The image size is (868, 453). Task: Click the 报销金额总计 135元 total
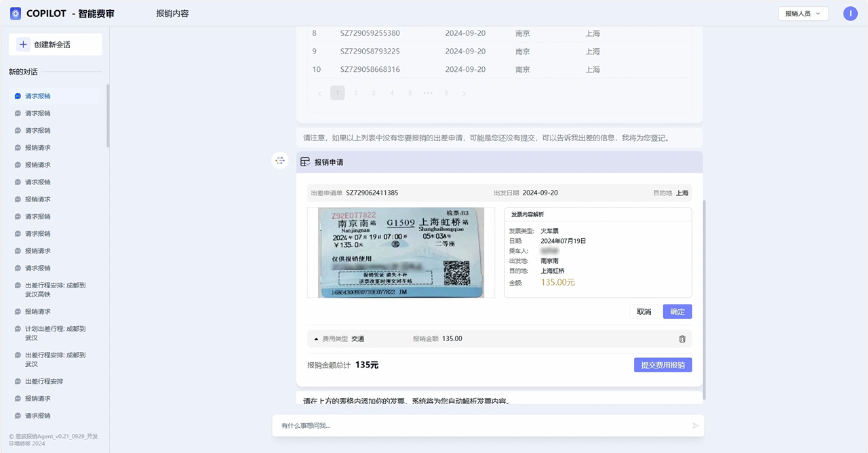(367, 365)
